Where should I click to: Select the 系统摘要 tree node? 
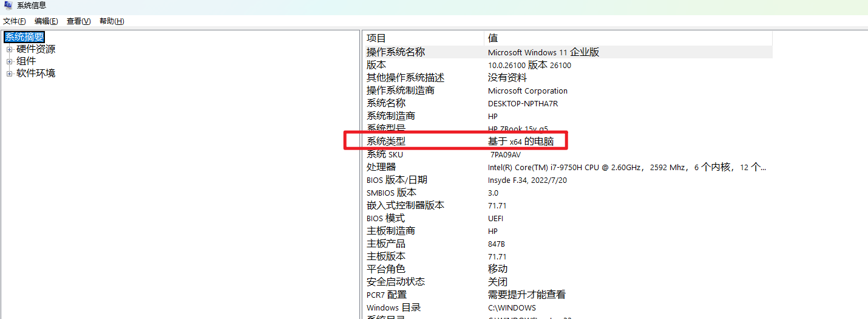tap(25, 37)
